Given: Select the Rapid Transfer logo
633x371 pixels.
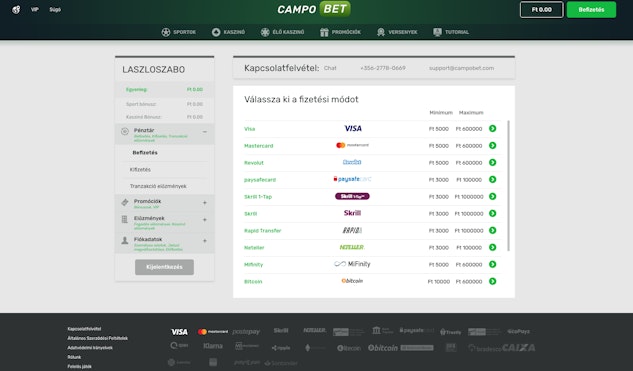Looking at the screenshot, I should [352, 230].
